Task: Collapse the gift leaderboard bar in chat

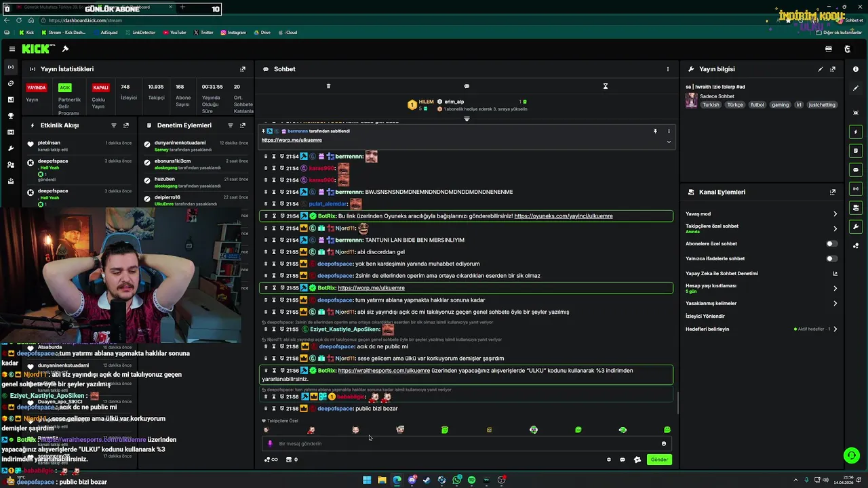Action: coord(467,119)
